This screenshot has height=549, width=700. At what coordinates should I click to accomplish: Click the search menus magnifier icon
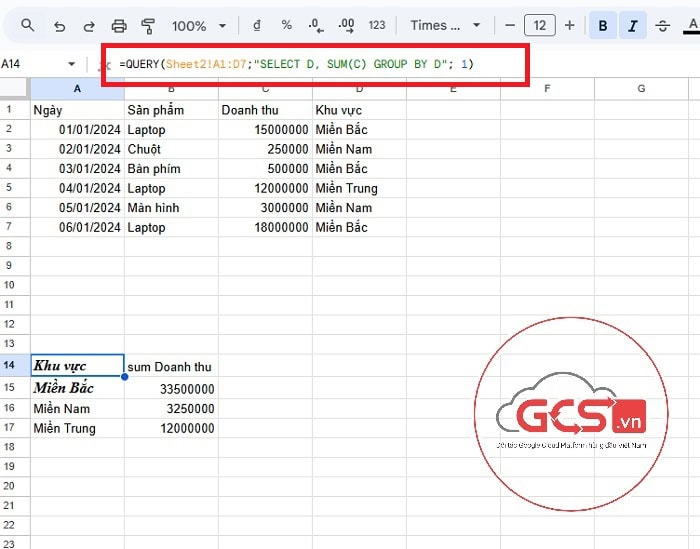click(x=28, y=25)
